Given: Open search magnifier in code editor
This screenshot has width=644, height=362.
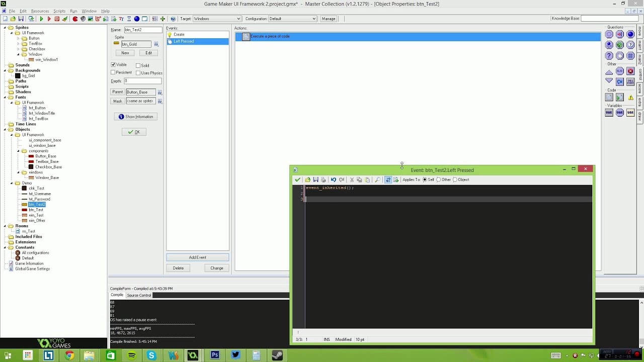Looking at the screenshot, I should coord(377,179).
